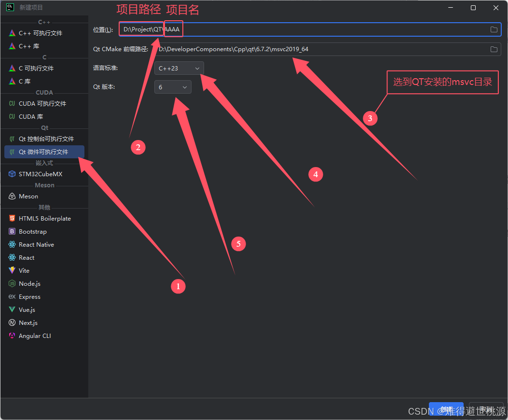Choose Meson project type
Screen dimensions: 508x420
44,196
